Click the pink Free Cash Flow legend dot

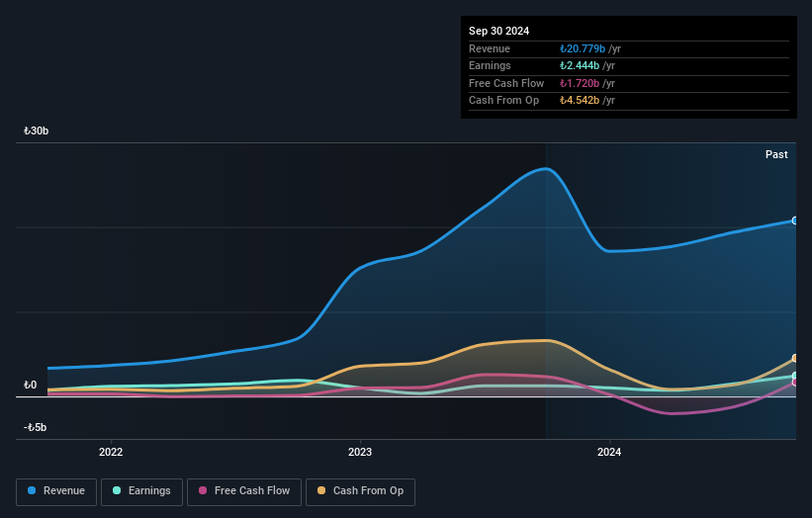pos(203,490)
